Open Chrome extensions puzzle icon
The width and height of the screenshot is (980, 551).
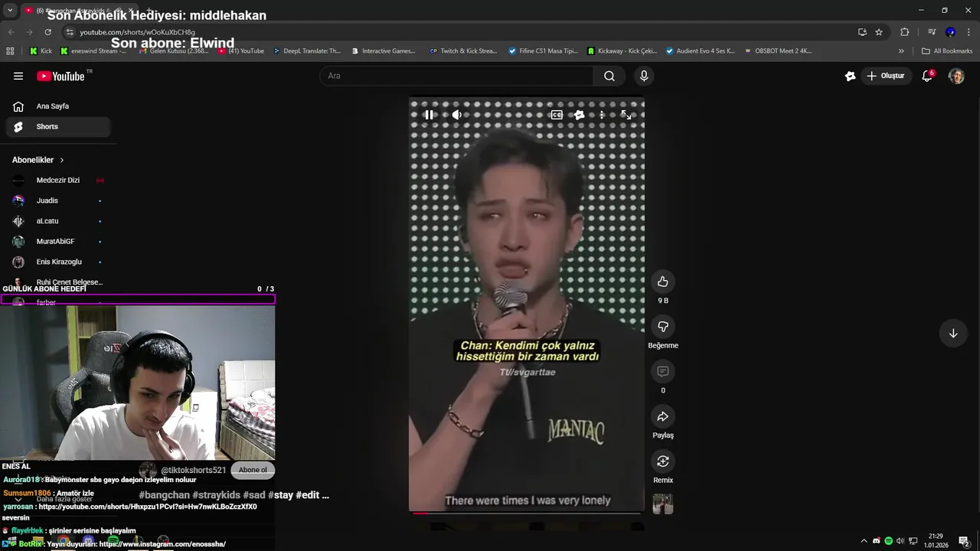click(905, 32)
